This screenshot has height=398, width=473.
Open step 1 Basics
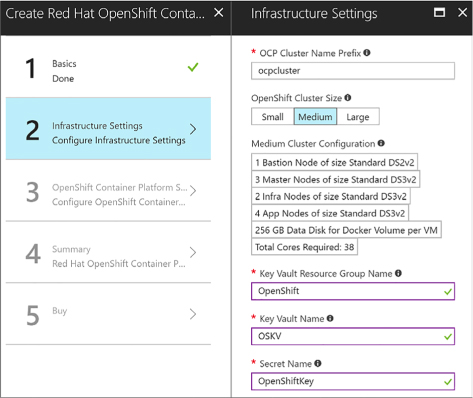108,67
